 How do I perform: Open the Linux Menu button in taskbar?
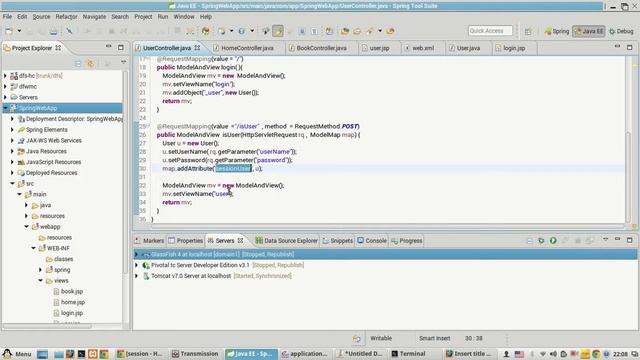(x=17, y=354)
